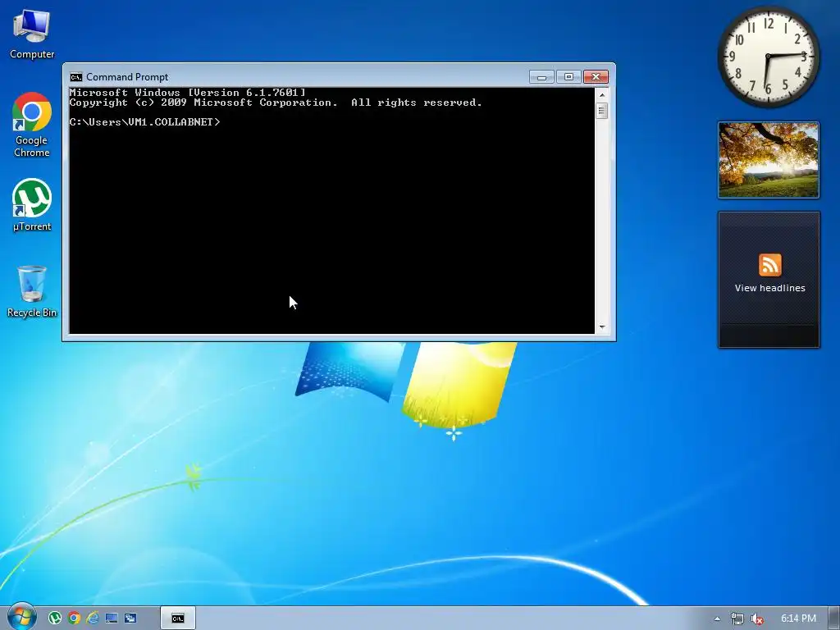
Task: Click the muted volume tray icon
Action: tap(757, 619)
